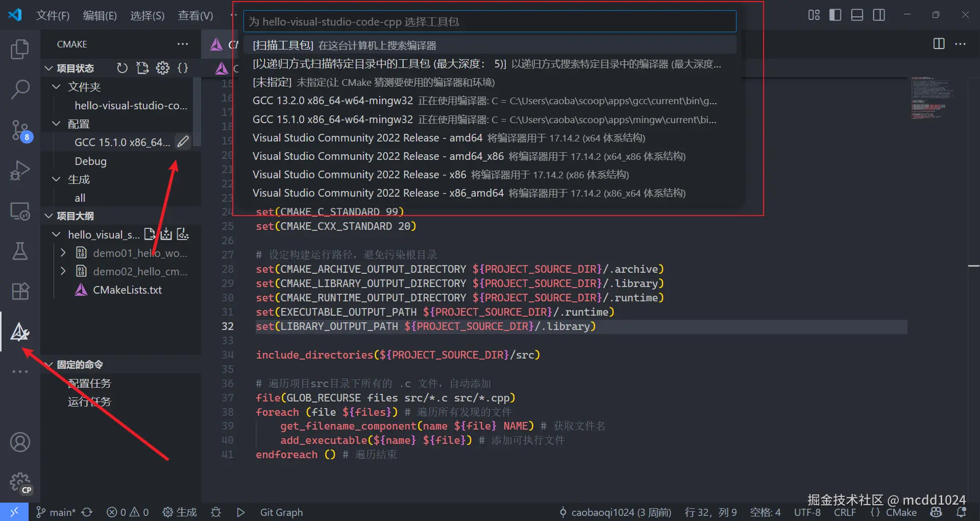Click the build icon beside hello_visual_s project
Screen dimensions: 980x521
(166, 234)
